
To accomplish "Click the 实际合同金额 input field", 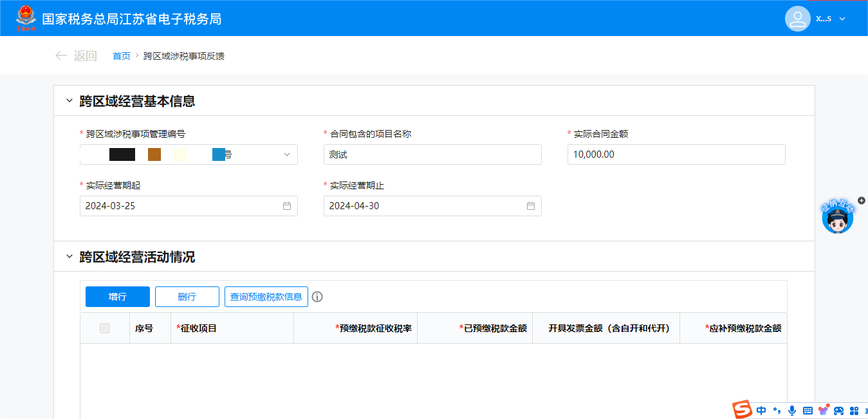I will click(676, 154).
